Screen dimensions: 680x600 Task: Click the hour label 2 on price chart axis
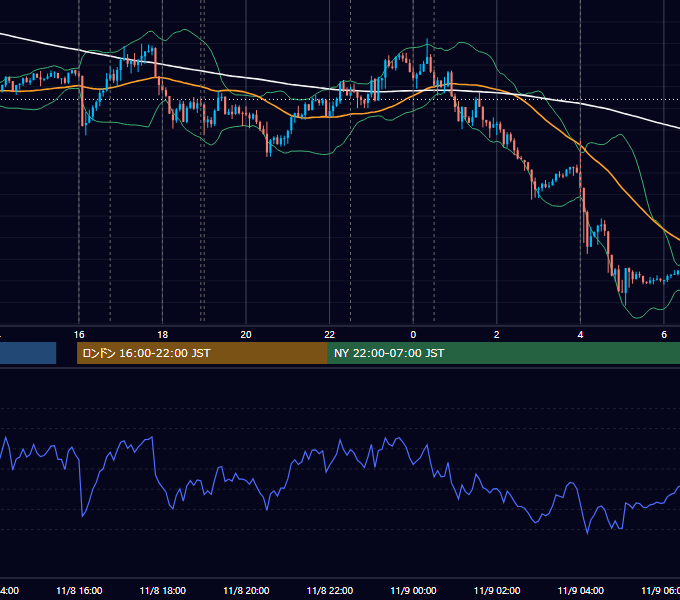(x=497, y=335)
